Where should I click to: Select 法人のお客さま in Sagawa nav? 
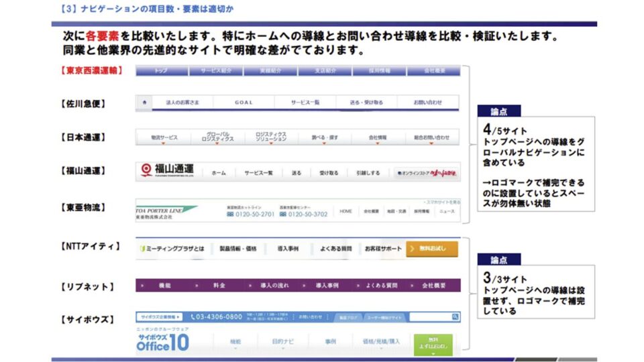182,103
